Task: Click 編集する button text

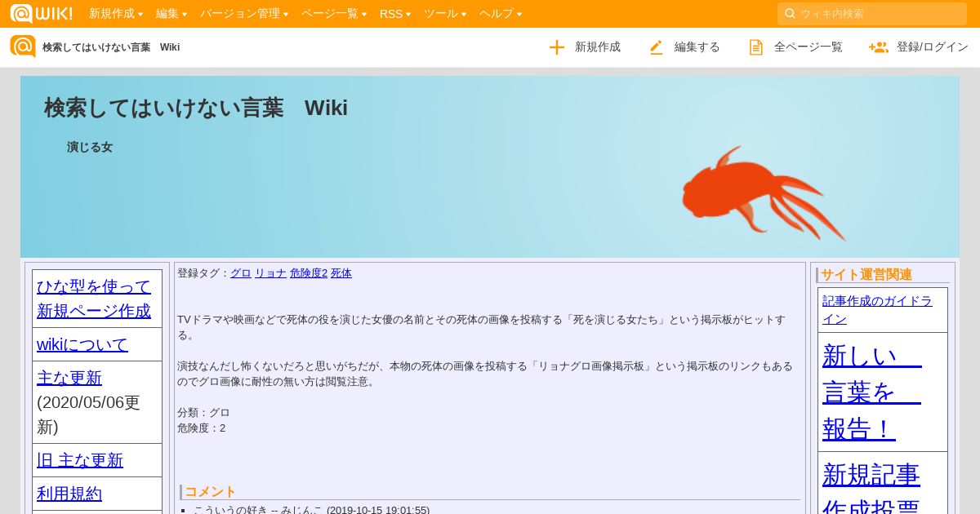Action: click(697, 47)
